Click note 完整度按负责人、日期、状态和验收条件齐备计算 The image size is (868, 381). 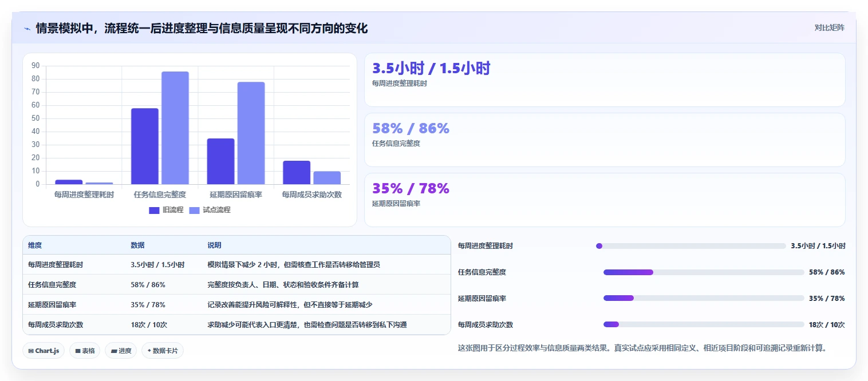point(283,284)
